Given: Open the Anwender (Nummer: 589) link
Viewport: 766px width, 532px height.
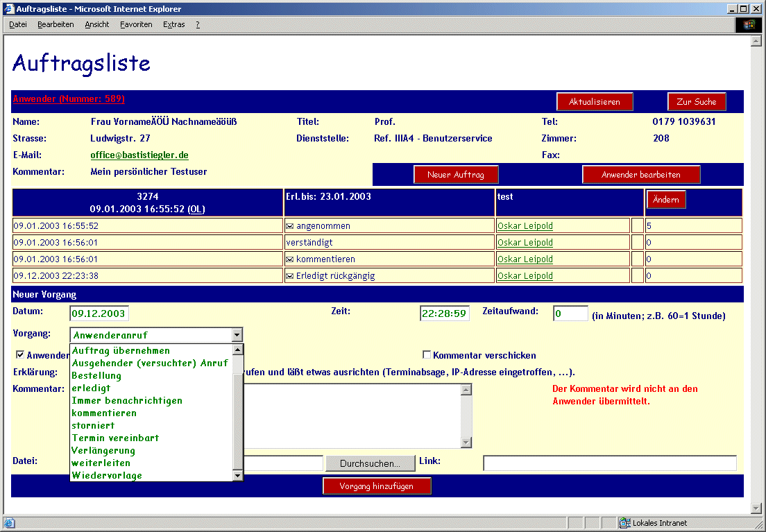Looking at the screenshot, I should pyautogui.click(x=69, y=98).
